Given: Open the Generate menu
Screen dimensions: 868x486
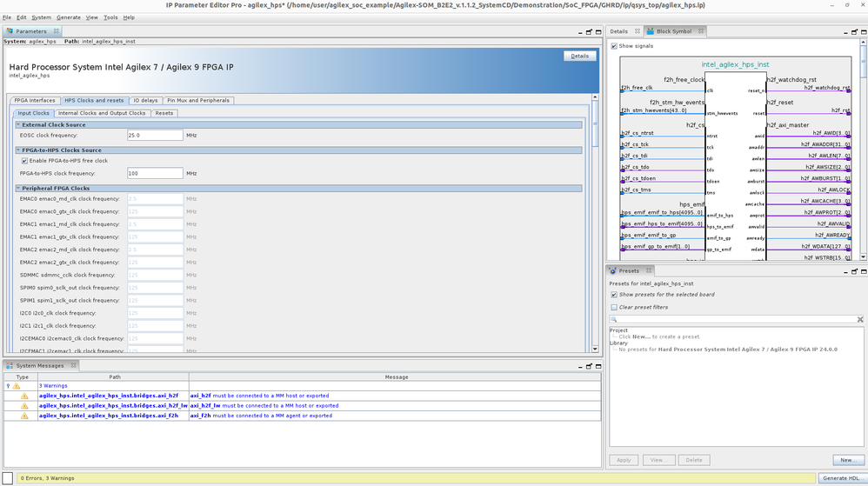Looking at the screenshot, I should pyautogui.click(x=69, y=17).
